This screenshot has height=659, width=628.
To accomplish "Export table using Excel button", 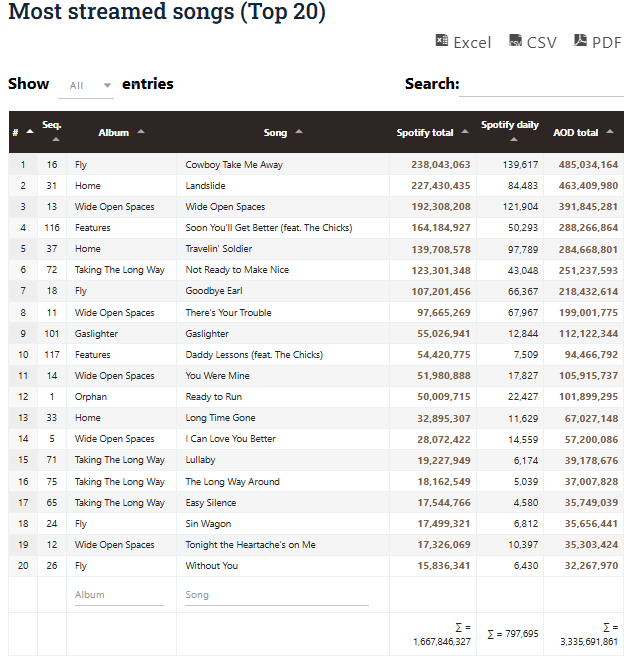I will point(463,42).
